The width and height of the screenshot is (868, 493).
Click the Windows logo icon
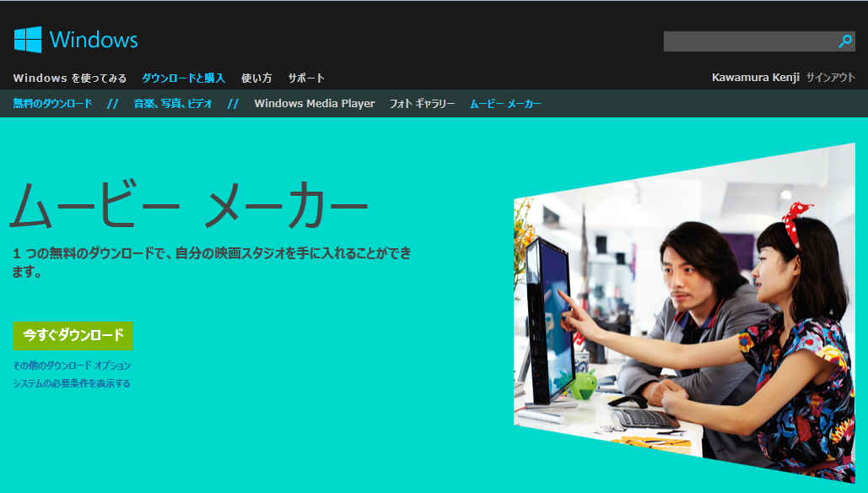coord(28,40)
